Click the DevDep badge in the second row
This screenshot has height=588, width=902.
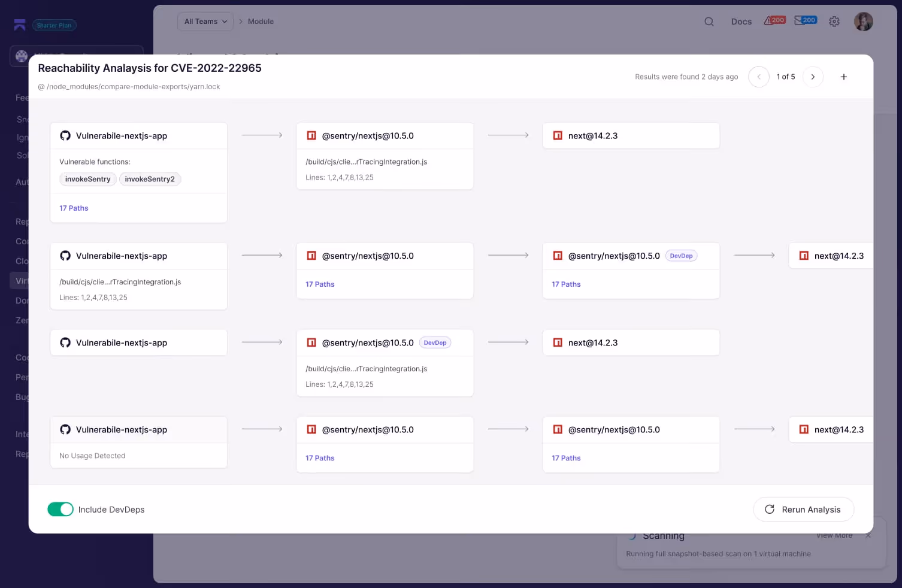[681, 256]
